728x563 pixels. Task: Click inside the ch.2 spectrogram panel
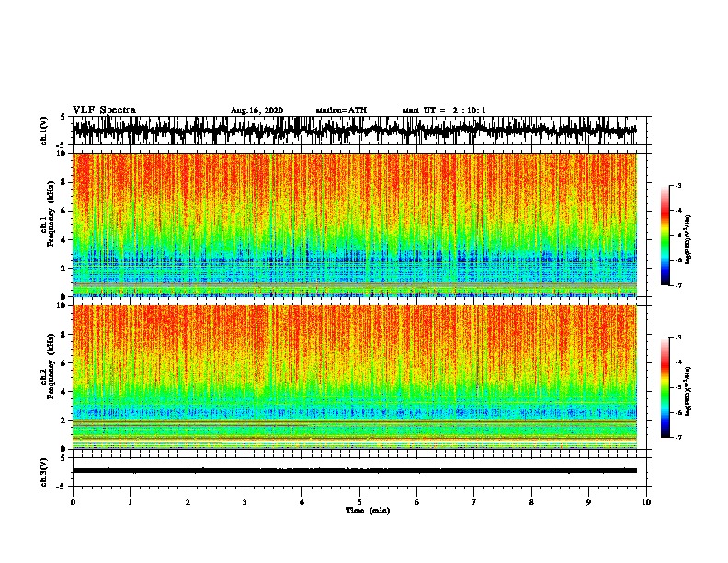[x=354, y=377]
